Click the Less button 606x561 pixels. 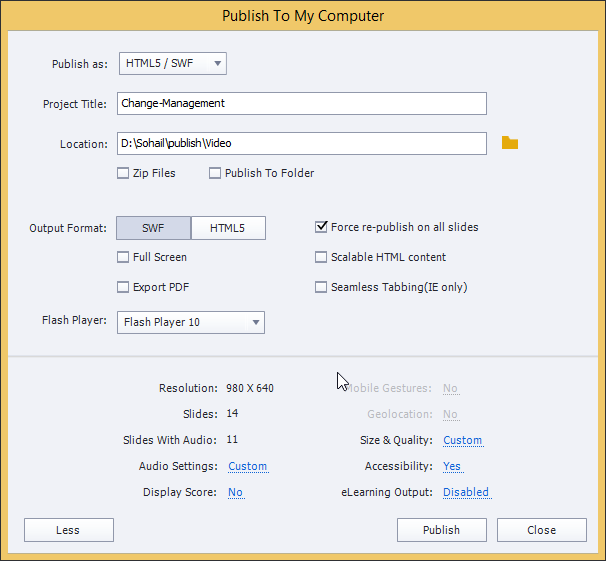point(69,530)
